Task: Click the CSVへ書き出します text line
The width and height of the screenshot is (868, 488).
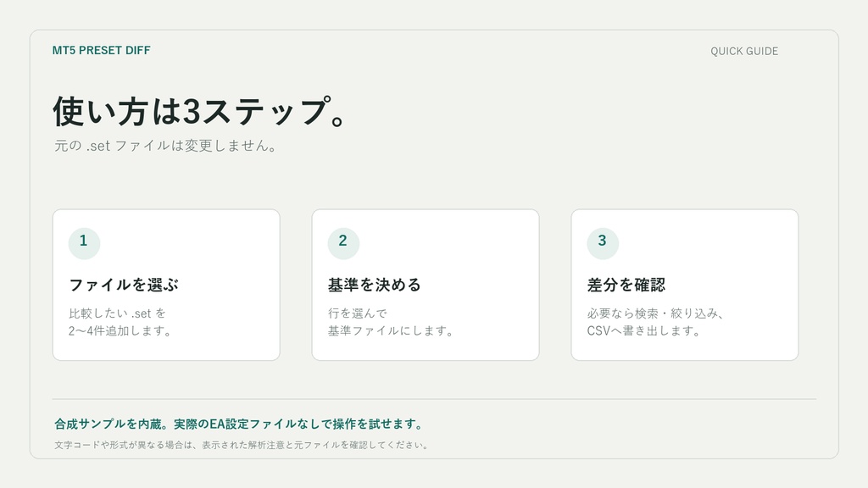Action: coord(644,331)
